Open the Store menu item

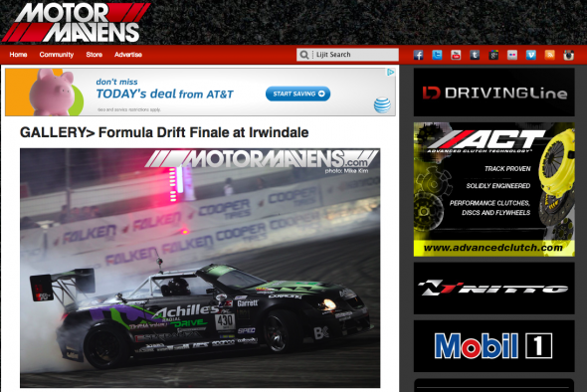(95, 55)
